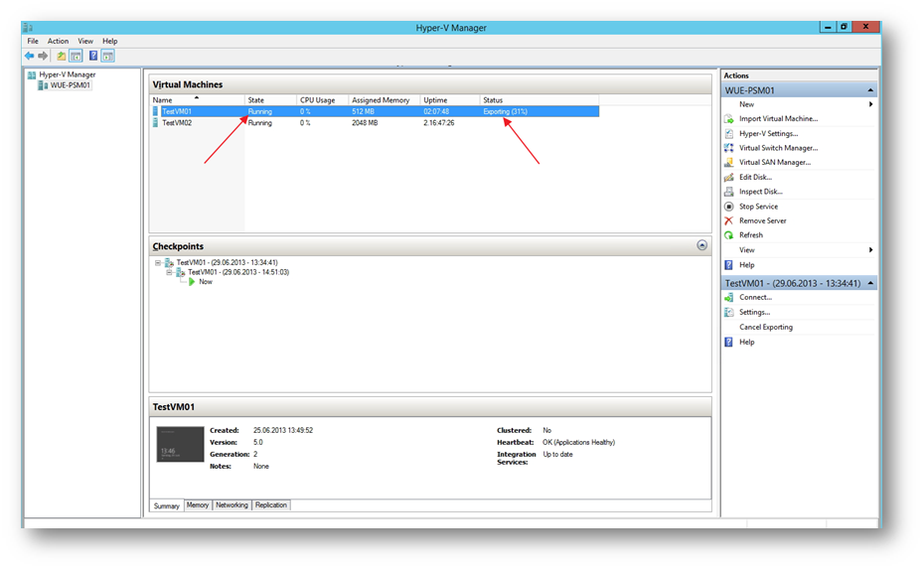
Task: Click the green Refresh icon
Action: click(729, 235)
